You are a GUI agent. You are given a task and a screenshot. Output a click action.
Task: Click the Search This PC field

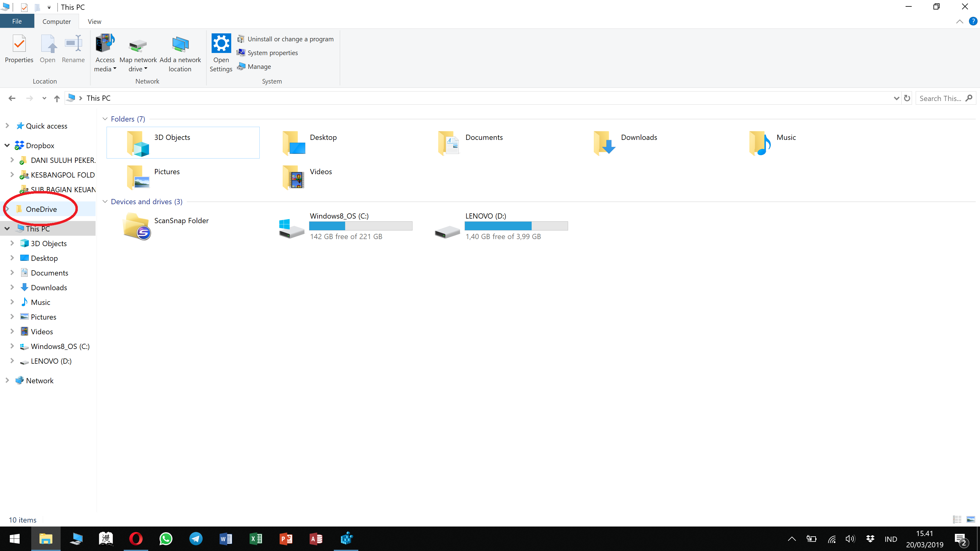coord(940,98)
